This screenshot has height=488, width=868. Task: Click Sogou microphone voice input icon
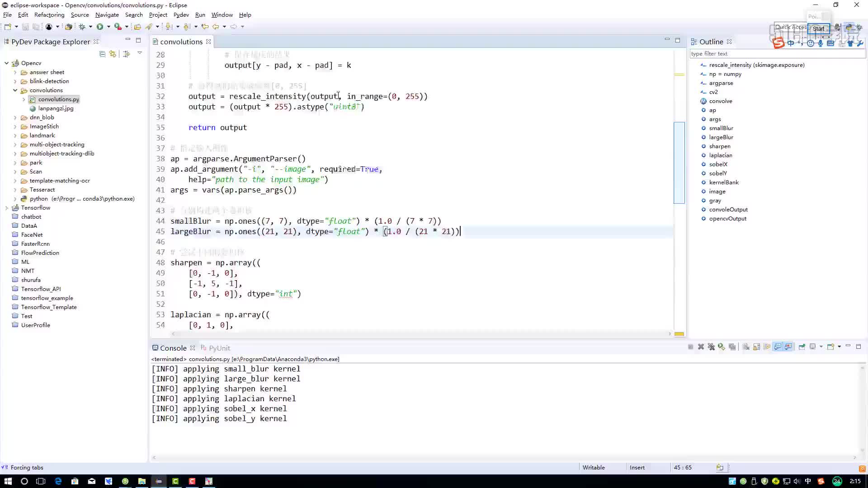tap(821, 43)
